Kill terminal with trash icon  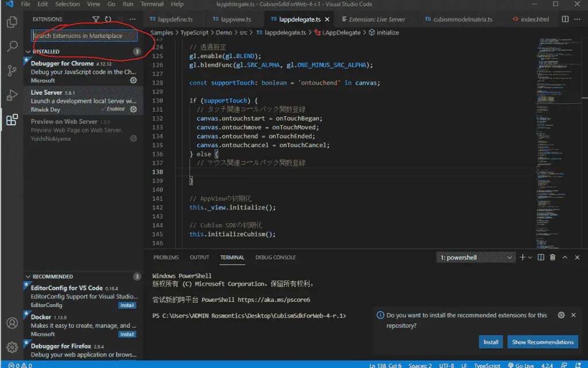coord(552,257)
